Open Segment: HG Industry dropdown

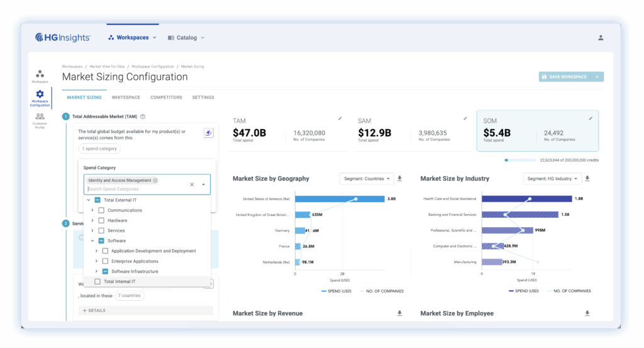tap(552, 179)
